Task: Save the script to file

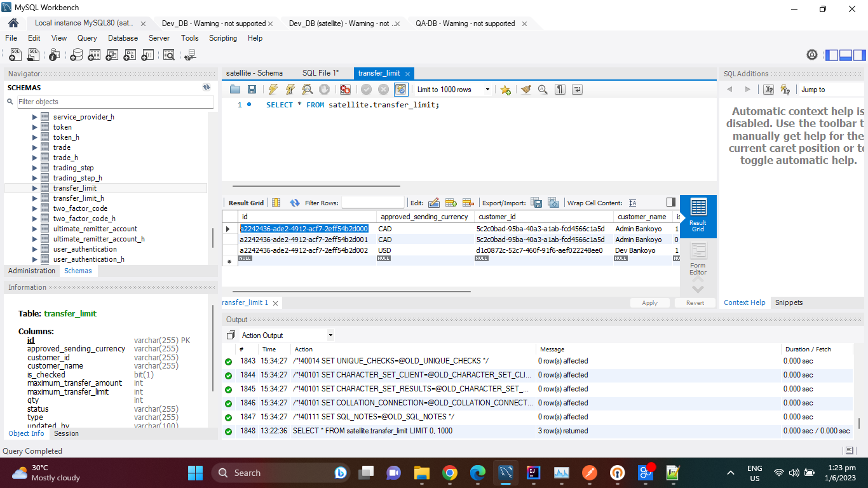Action: [252, 90]
